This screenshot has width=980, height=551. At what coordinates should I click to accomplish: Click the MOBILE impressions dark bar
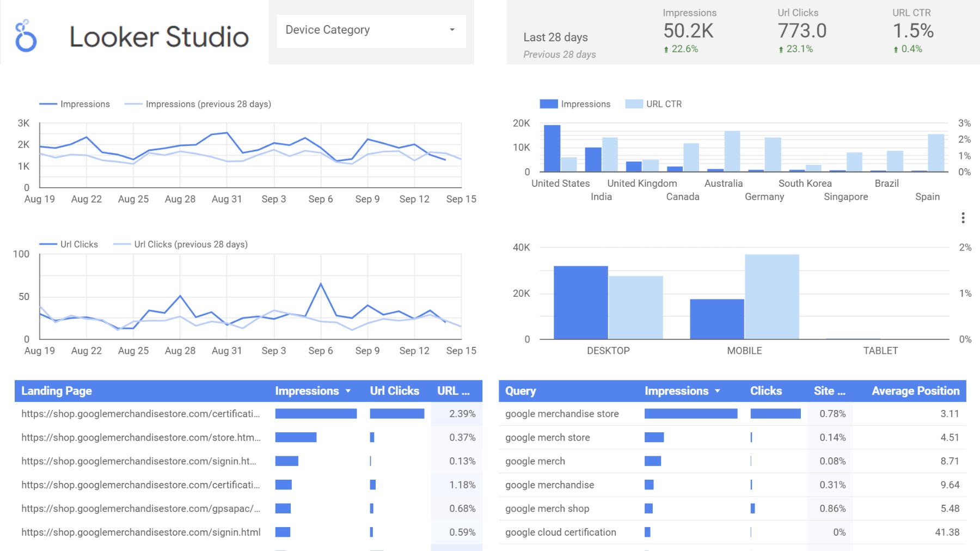click(x=717, y=319)
